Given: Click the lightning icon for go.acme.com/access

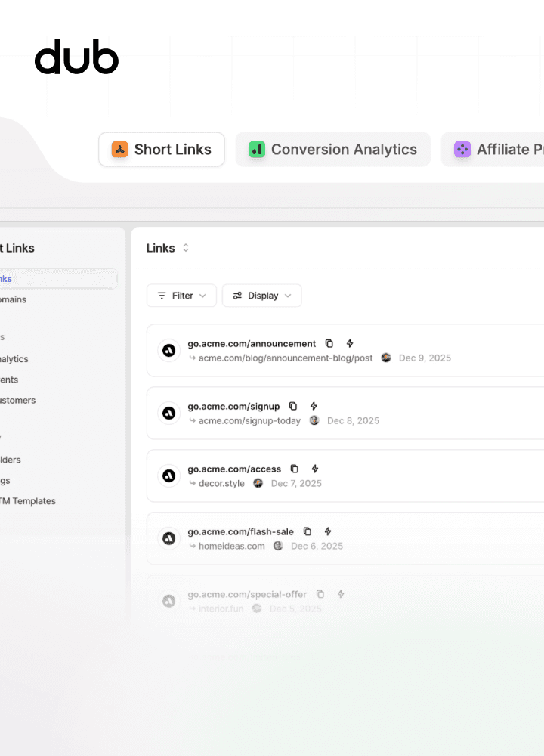Looking at the screenshot, I should coord(314,469).
